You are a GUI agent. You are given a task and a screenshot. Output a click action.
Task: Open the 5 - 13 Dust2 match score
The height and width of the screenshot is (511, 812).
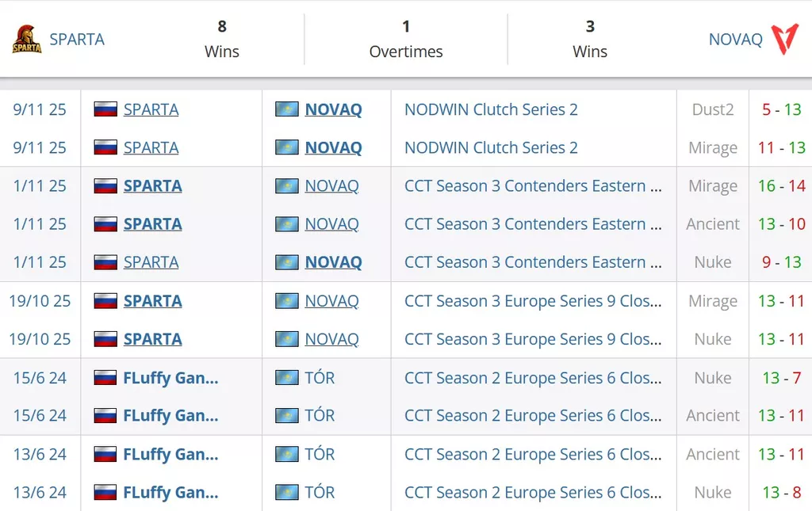[781, 109]
